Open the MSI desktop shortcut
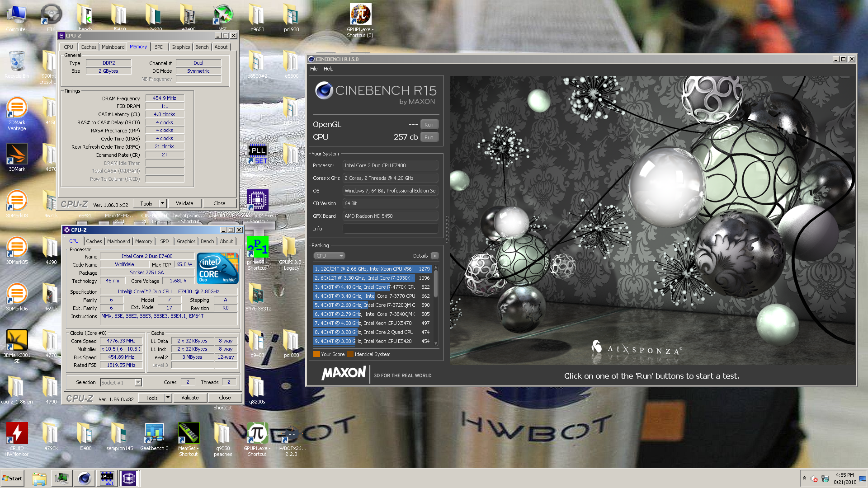The width and height of the screenshot is (868, 488). 223,18
